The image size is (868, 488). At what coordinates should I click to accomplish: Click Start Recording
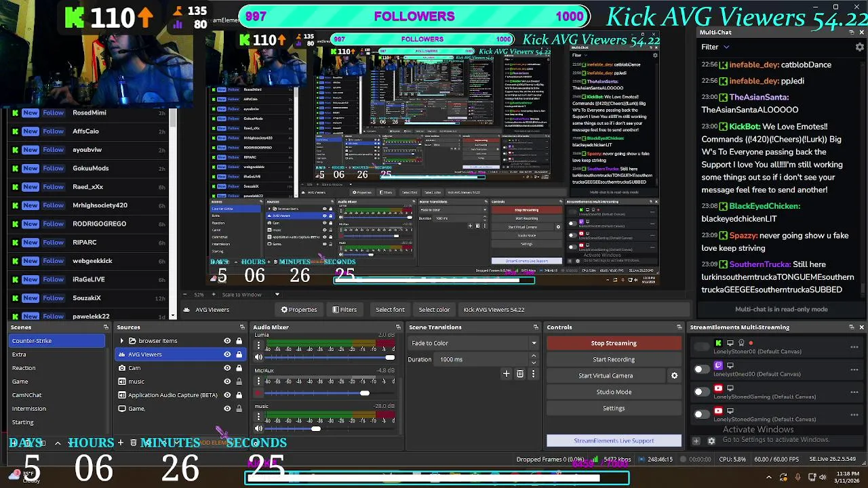(x=614, y=359)
